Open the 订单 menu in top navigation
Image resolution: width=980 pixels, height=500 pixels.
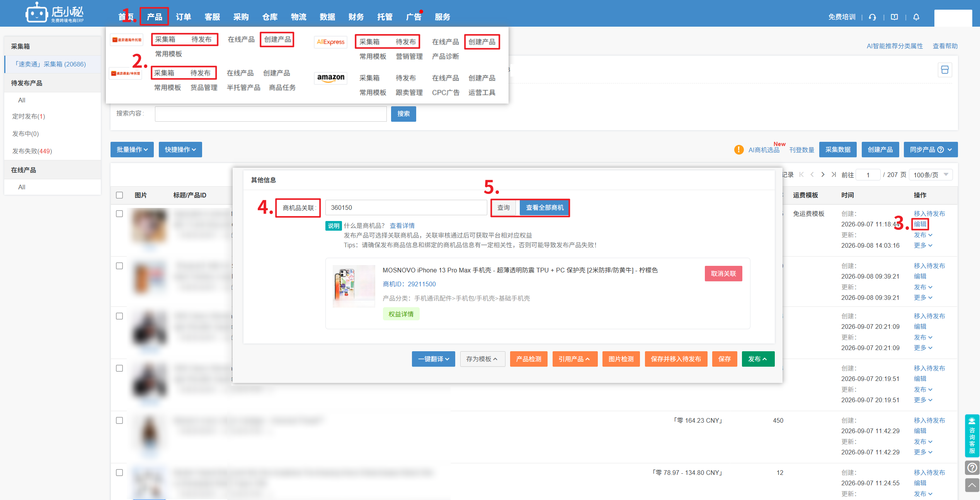coord(183,17)
